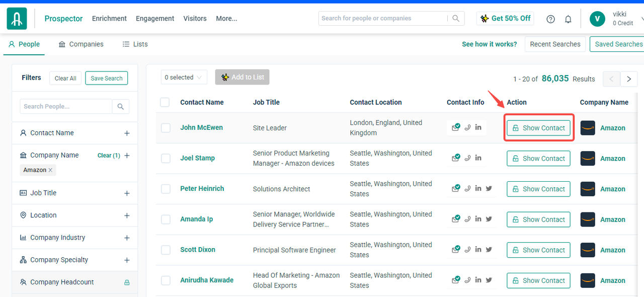Switch to the Companies tab
Screen dimensions: 644x297
81,44
